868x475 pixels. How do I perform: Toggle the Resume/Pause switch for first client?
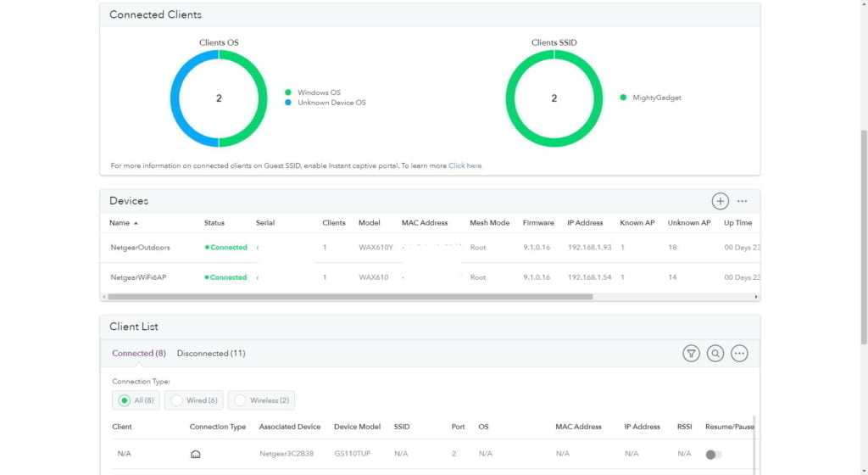pos(713,454)
